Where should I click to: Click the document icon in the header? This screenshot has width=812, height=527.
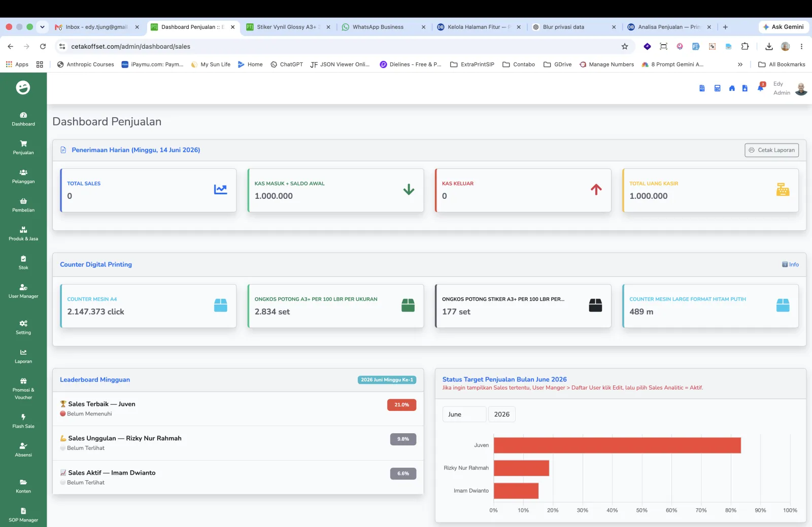(702, 88)
